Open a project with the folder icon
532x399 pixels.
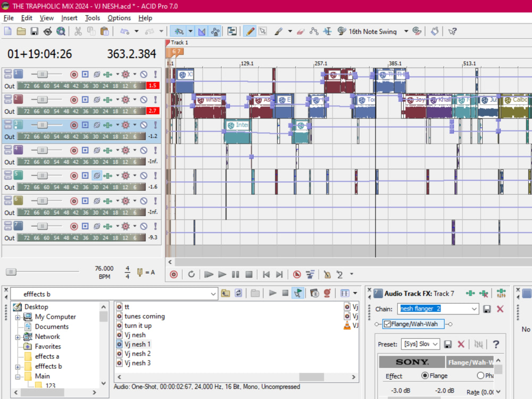[x=21, y=31]
